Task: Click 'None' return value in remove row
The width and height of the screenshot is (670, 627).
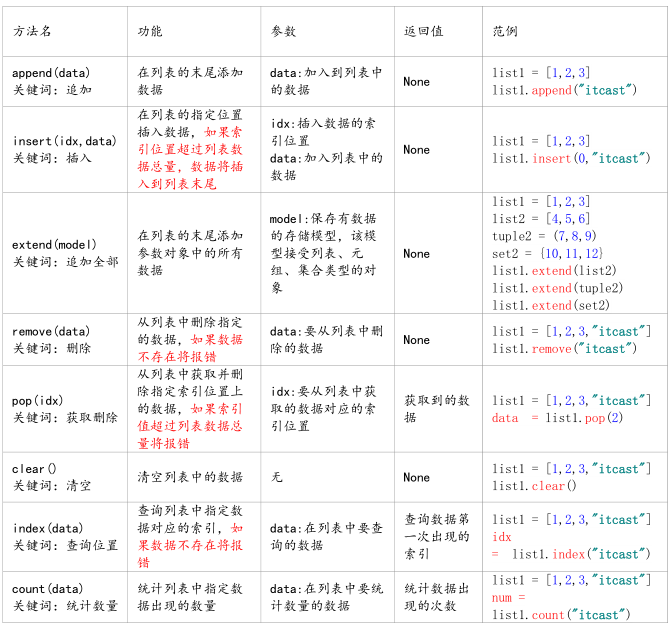Action: point(417,340)
